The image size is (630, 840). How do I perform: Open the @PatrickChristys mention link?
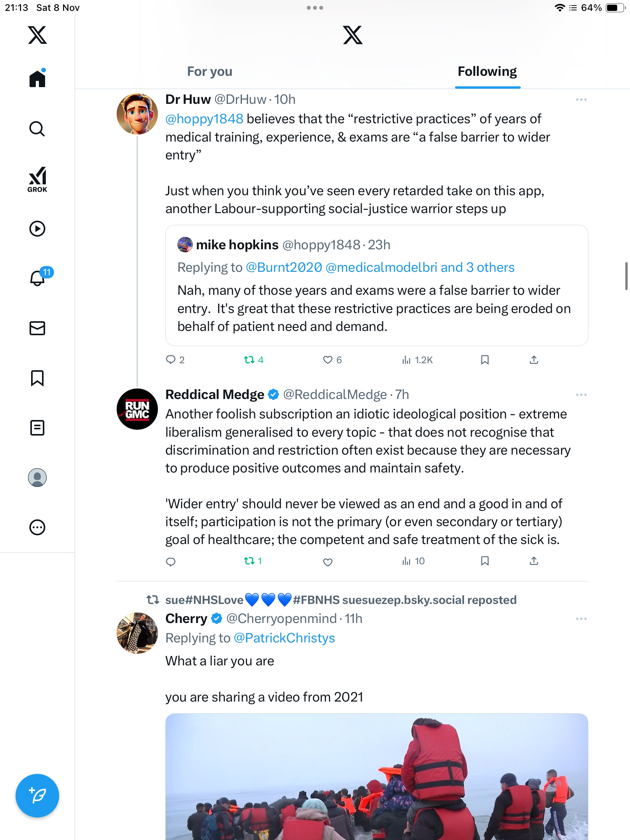tap(284, 638)
